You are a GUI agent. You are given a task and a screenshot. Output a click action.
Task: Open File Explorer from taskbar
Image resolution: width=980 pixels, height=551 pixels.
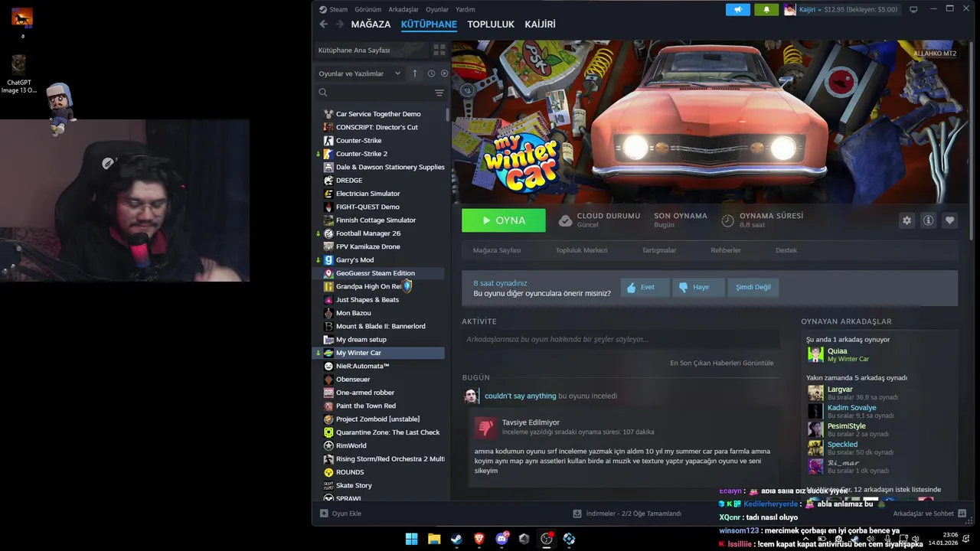coord(434,539)
